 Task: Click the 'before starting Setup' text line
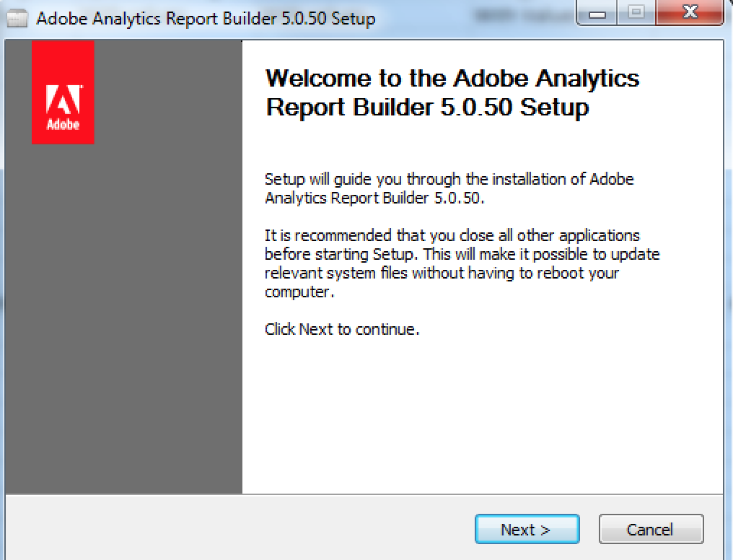tap(462, 254)
